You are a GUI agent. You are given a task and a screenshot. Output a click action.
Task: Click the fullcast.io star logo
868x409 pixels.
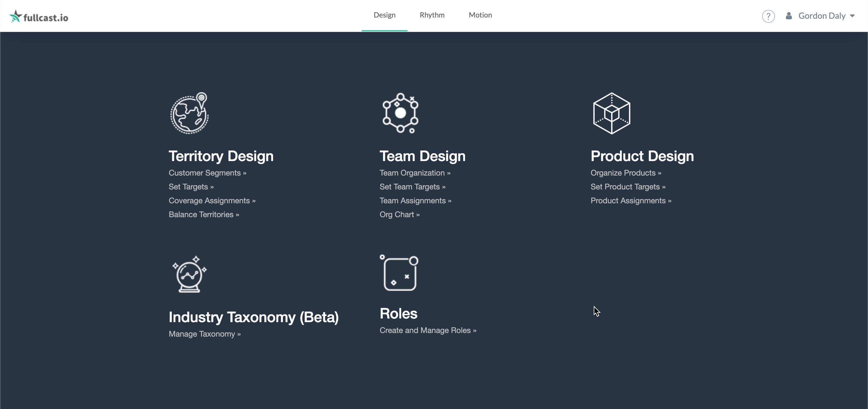pos(15,16)
